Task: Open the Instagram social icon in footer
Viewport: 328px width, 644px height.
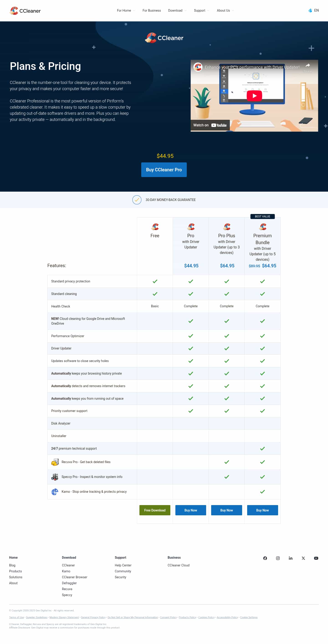Action: 278,558
